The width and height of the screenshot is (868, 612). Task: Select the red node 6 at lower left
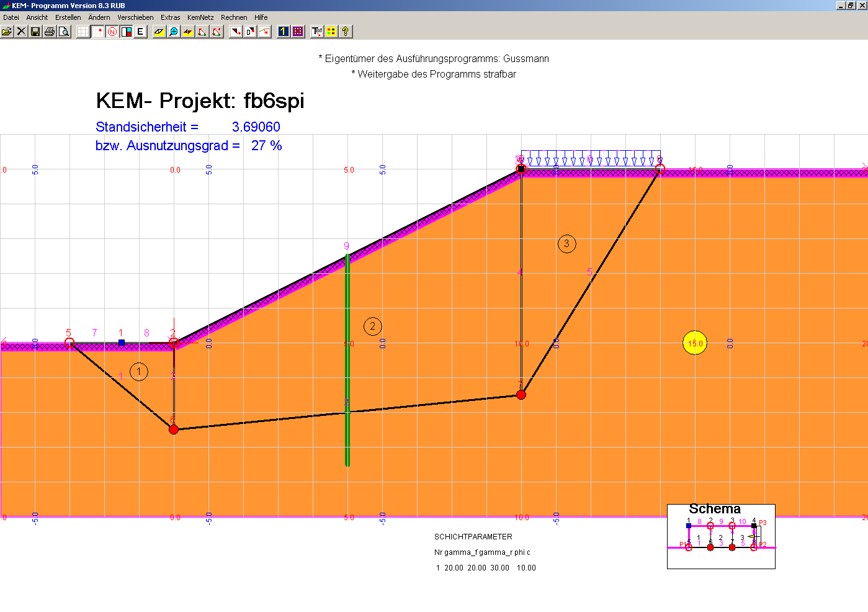tap(174, 430)
